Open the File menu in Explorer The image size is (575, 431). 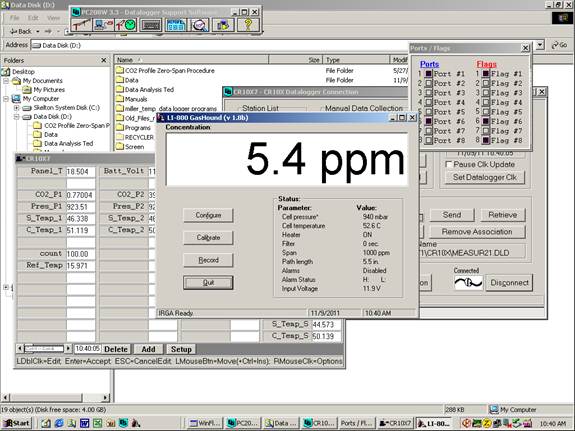click(x=15, y=18)
